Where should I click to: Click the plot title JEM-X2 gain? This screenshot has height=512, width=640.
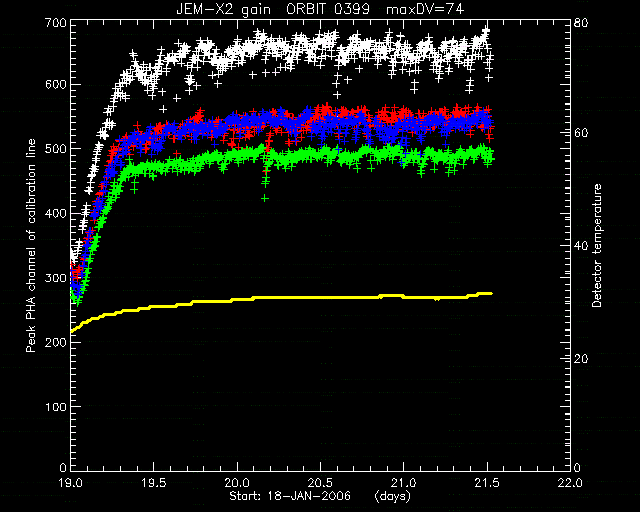(223, 9)
